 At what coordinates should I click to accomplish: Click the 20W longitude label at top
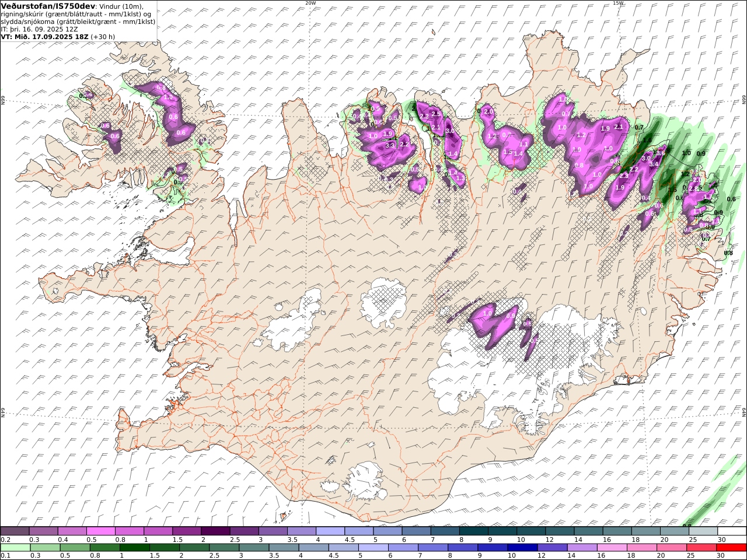pyautogui.click(x=310, y=3)
